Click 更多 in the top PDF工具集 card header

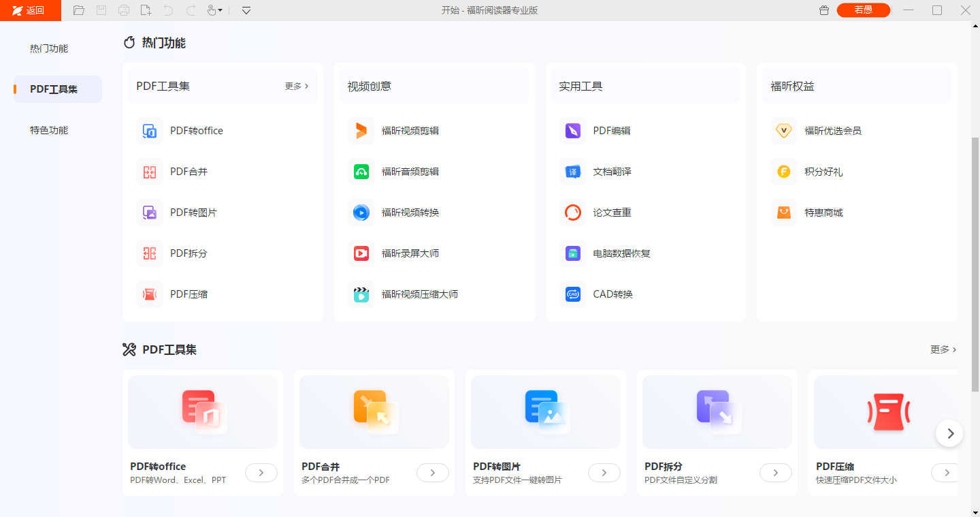tap(297, 87)
